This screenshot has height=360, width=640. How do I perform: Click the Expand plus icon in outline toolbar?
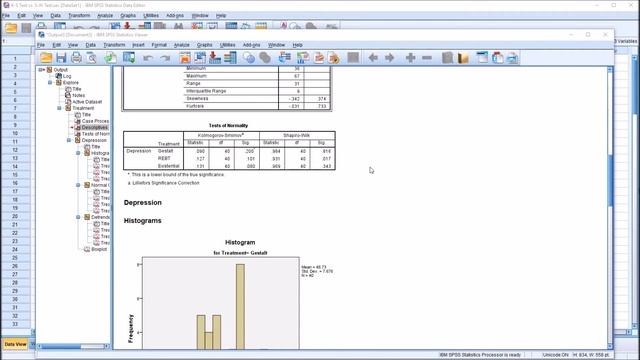pyautogui.click(x=411, y=58)
